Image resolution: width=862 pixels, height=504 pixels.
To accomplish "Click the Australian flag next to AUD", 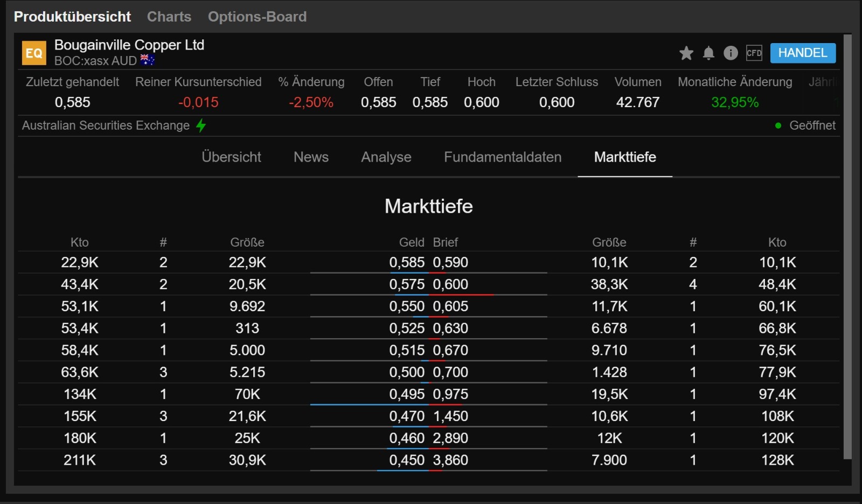I will [x=148, y=60].
